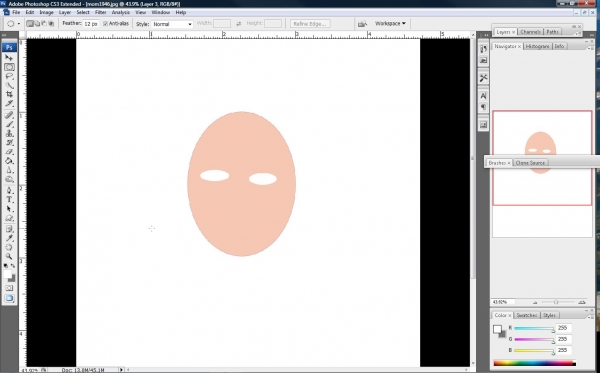Image resolution: width=600 pixels, height=373 pixels.
Task: Open the Workspace dropdown
Action: coord(390,24)
